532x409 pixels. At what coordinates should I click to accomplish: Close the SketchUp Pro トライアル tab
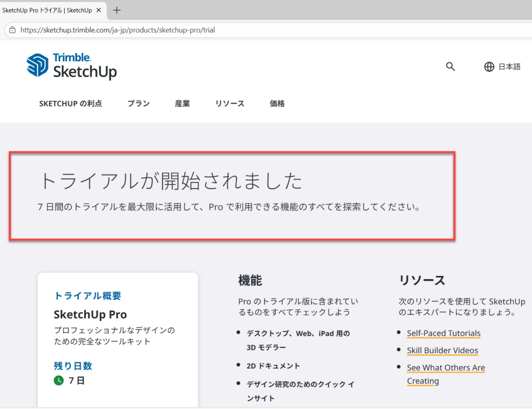click(x=99, y=10)
